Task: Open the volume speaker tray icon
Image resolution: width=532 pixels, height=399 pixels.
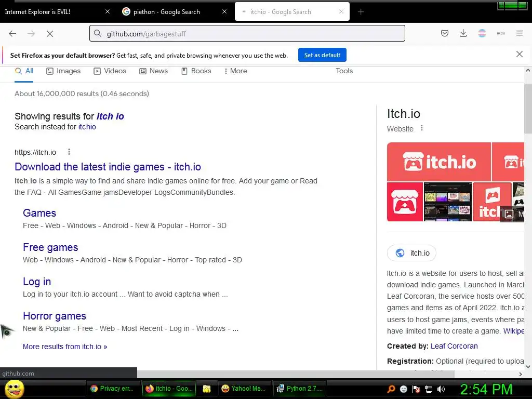Action: (x=441, y=389)
